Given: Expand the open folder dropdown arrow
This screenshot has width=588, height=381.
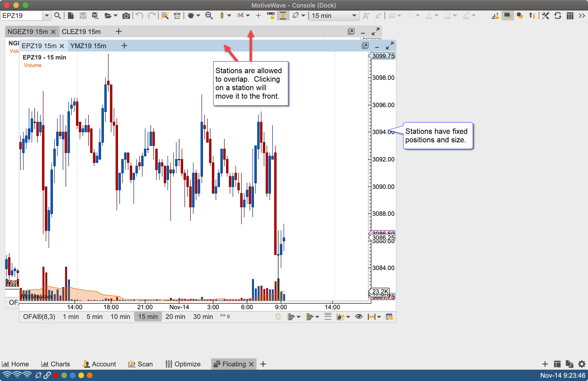Looking at the screenshot, I should pyautogui.click(x=116, y=16).
